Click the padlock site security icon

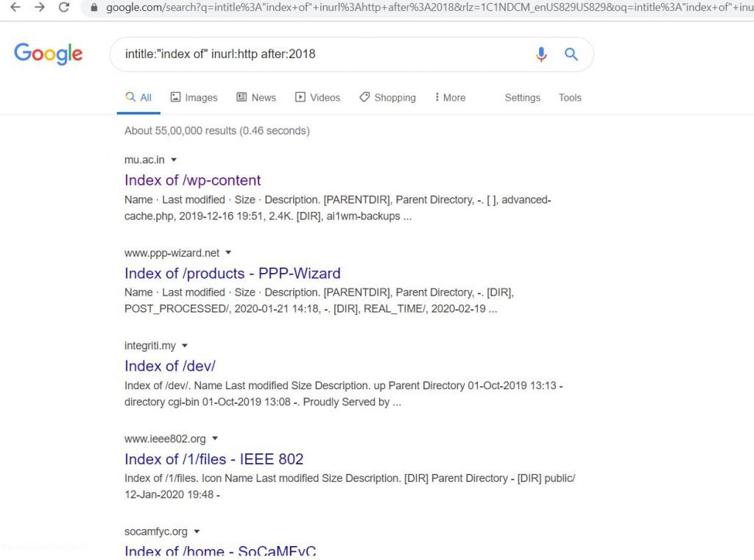pyautogui.click(x=94, y=7)
